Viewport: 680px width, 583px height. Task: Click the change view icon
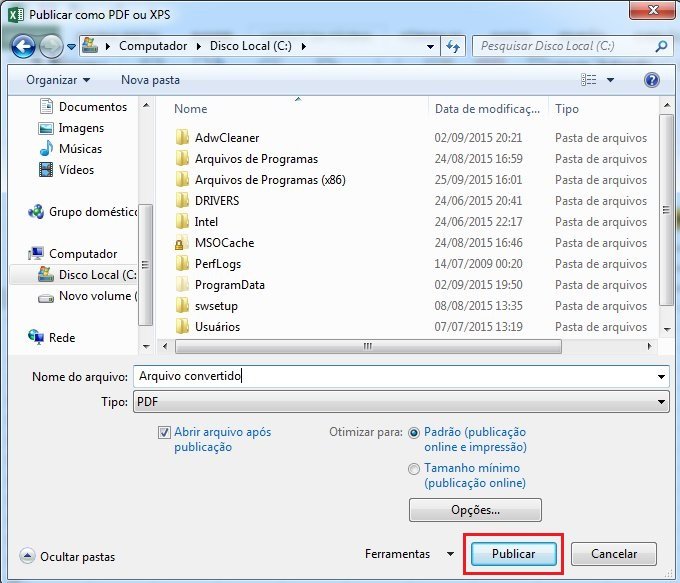pyautogui.click(x=590, y=80)
